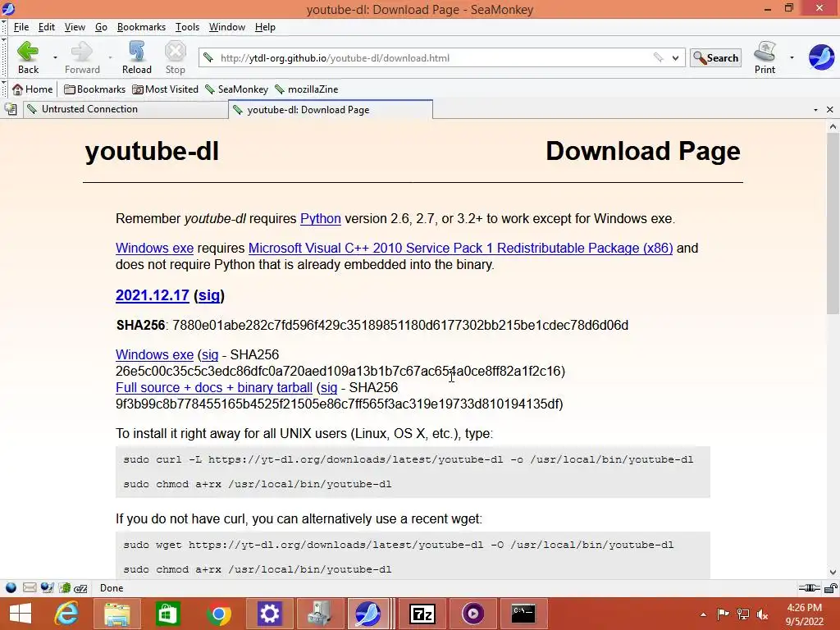Open the Help menu

click(265, 27)
